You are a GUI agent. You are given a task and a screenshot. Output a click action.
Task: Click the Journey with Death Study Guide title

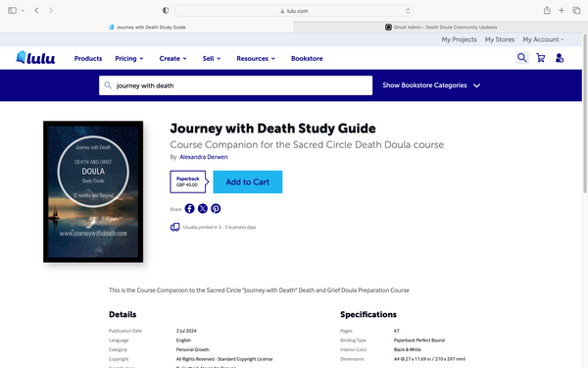(x=272, y=129)
